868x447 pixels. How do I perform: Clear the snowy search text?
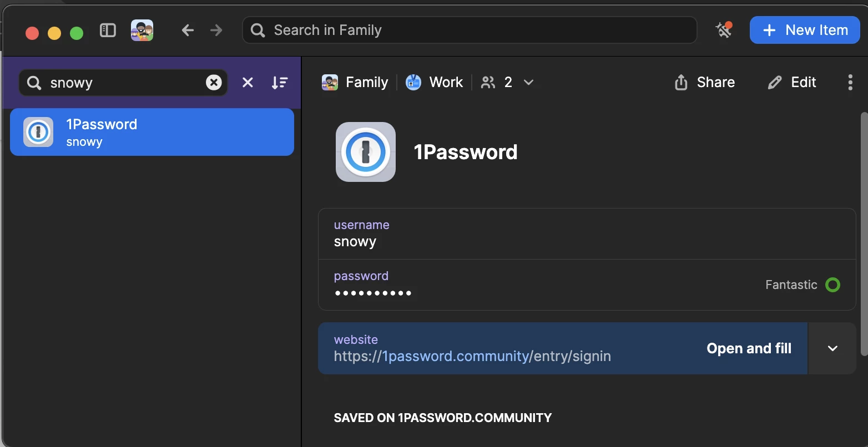click(x=214, y=83)
